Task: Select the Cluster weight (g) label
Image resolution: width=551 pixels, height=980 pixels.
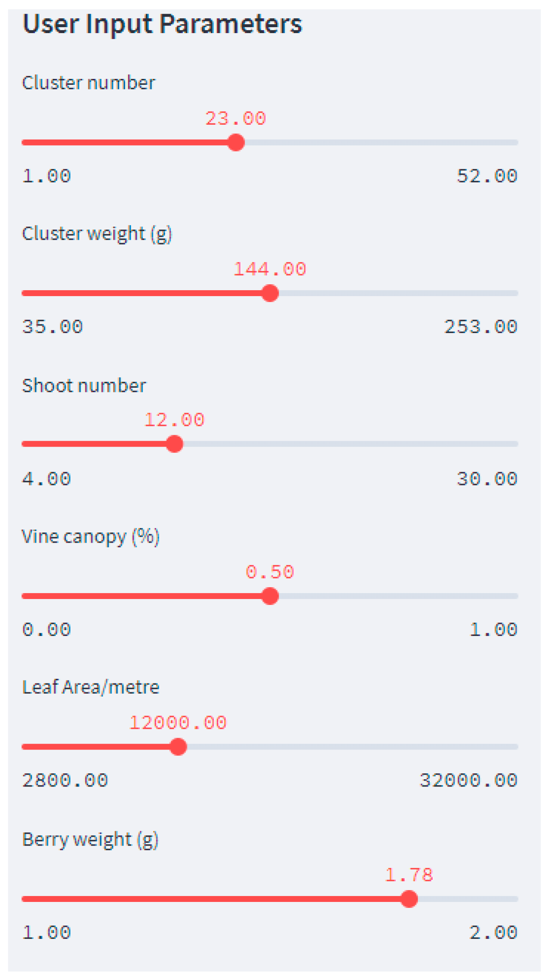Action: tap(97, 234)
